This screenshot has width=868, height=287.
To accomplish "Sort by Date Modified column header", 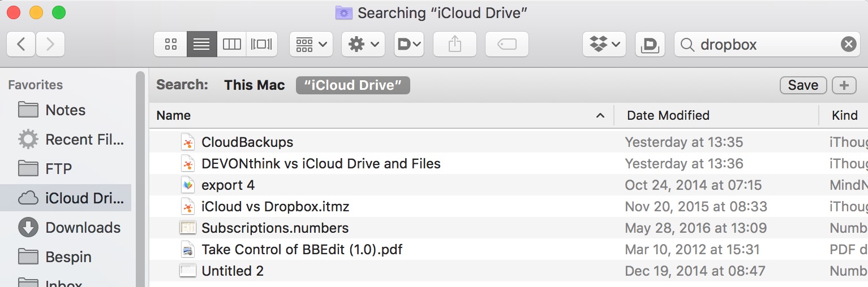I will (x=716, y=115).
